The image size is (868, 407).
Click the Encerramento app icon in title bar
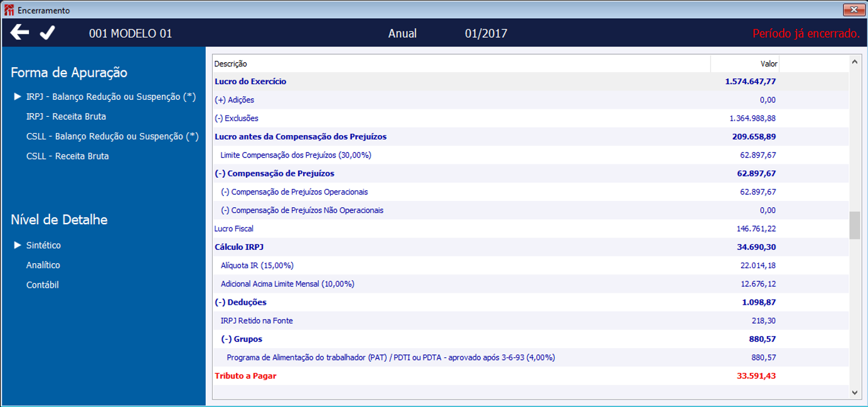point(8,10)
